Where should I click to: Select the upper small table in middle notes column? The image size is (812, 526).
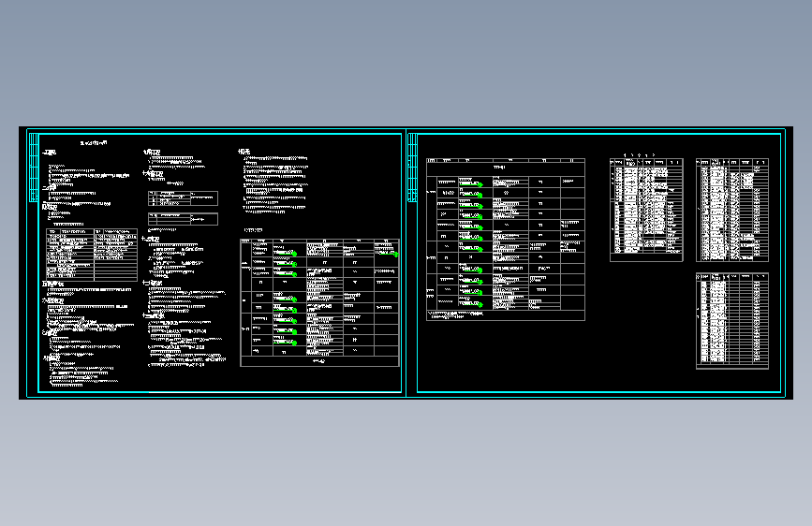click(x=183, y=198)
